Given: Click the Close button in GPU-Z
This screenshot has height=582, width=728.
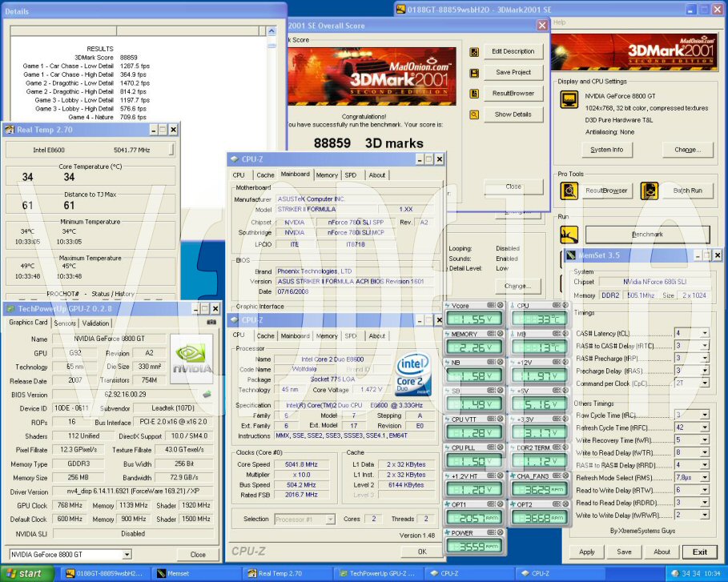Looking at the screenshot, I should coord(198,554).
